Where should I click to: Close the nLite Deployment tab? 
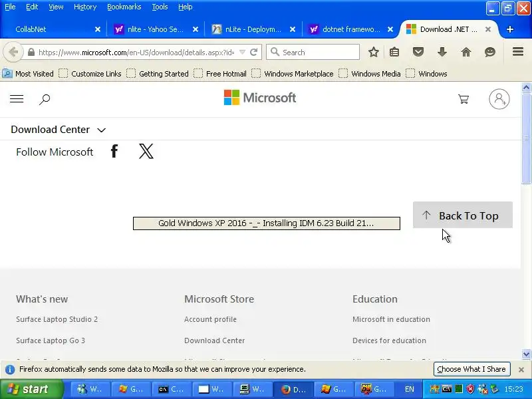tap(293, 29)
